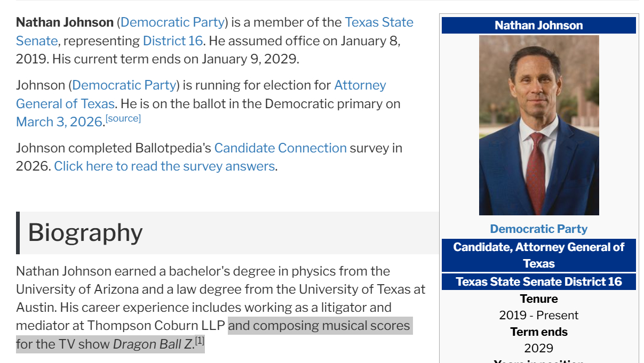Jump to footnote [1] after Dragon Ball Z
This screenshot has width=644, height=363.
pos(200,341)
